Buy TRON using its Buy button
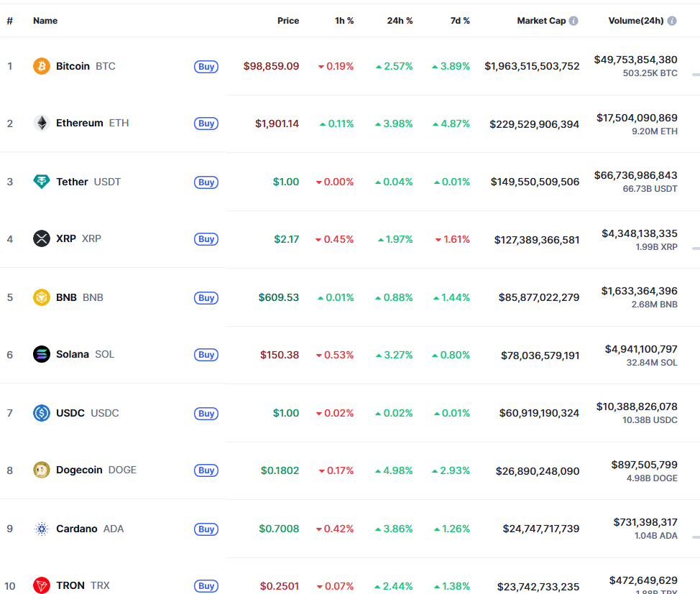Screen dimensions: 700x594 point(206,586)
